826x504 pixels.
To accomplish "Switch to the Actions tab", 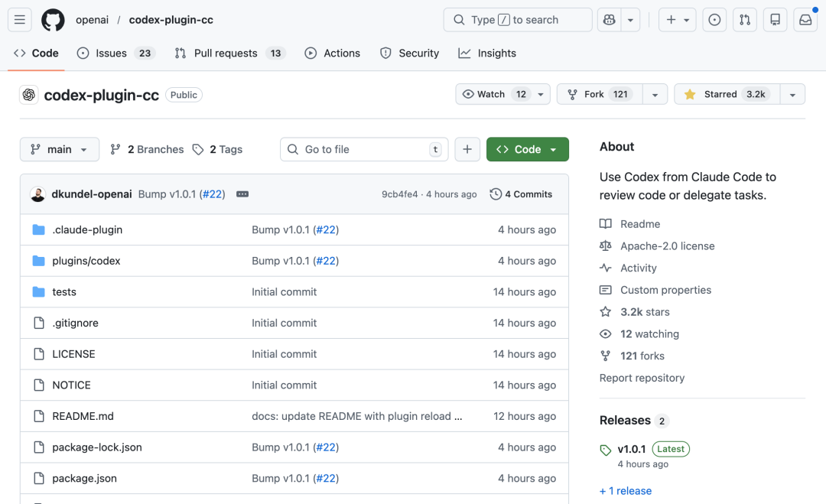I will coord(333,53).
